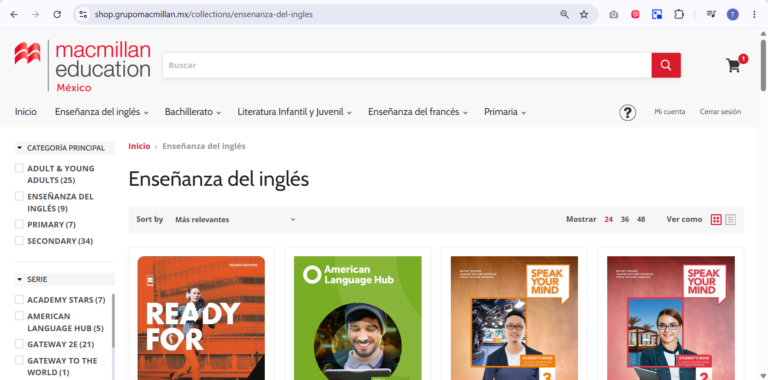
Task: Click the pink circular extension icon
Action: pyautogui.click(x=635, y=14)
